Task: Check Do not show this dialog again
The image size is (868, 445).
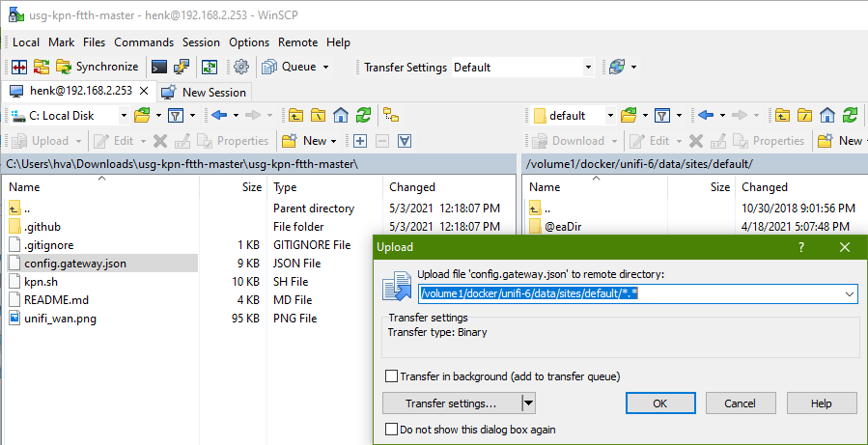Action: click(x=391, y=430)
